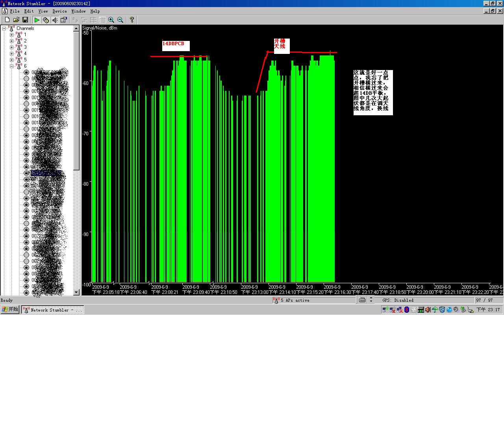The height and width of the screenshot is (430, 504).
Task: Toggle the MIDI speaker output button
Action: (55, 20)
